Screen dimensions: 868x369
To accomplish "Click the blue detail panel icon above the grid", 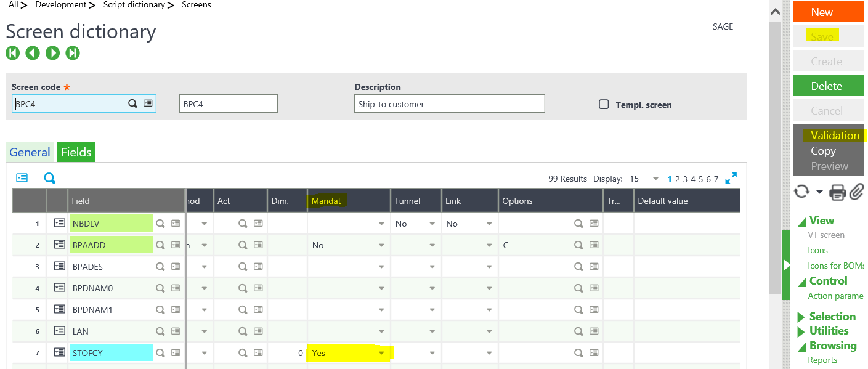I will point(22,177).
